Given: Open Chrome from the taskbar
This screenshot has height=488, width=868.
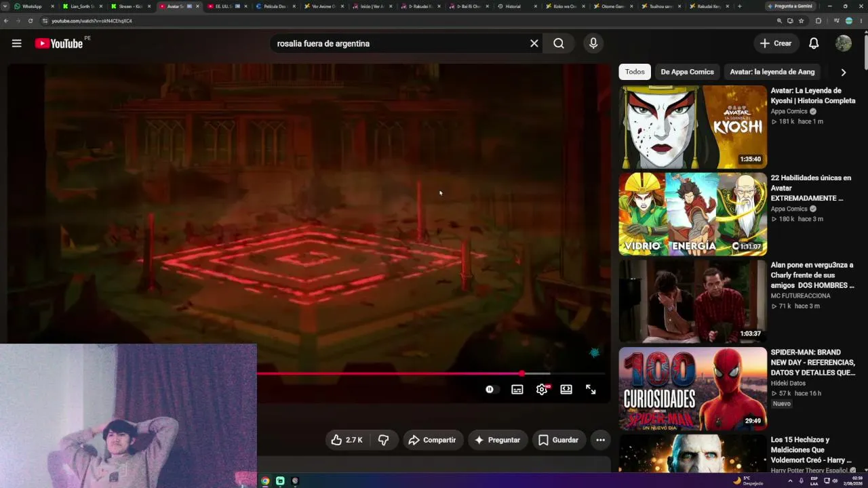Looking at the screenshot, I should (x=265, y=481).
